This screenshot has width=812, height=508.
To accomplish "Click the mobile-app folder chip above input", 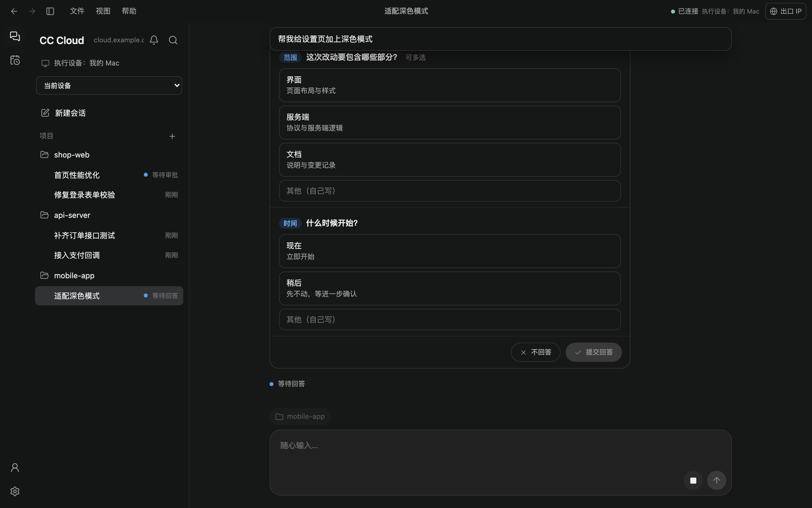I will pyautogui.click(x=300, y=417).
